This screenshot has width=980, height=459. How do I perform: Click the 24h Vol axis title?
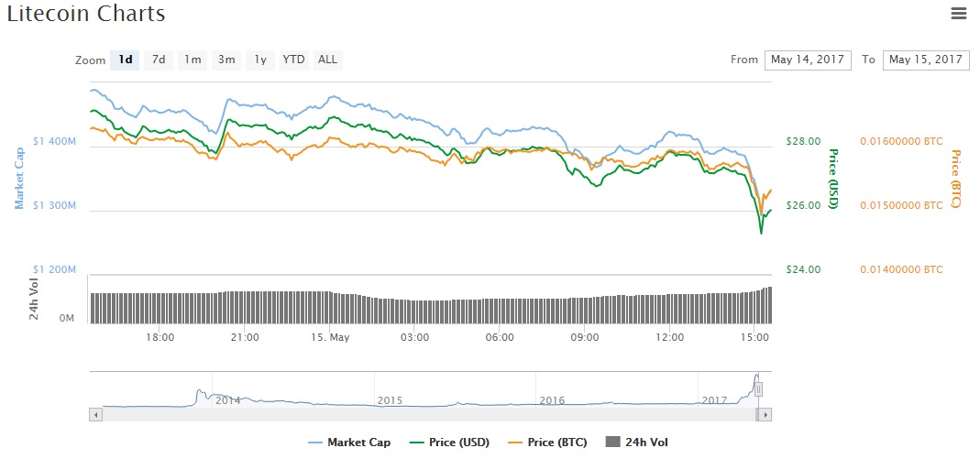(34, 300)
